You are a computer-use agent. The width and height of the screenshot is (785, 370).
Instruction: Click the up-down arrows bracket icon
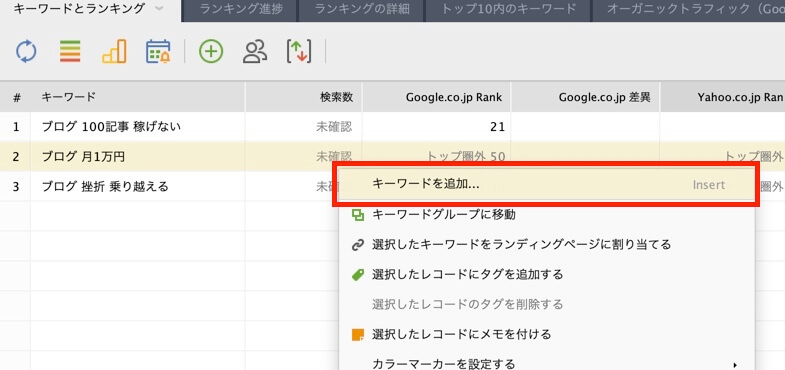click(299, 52)
